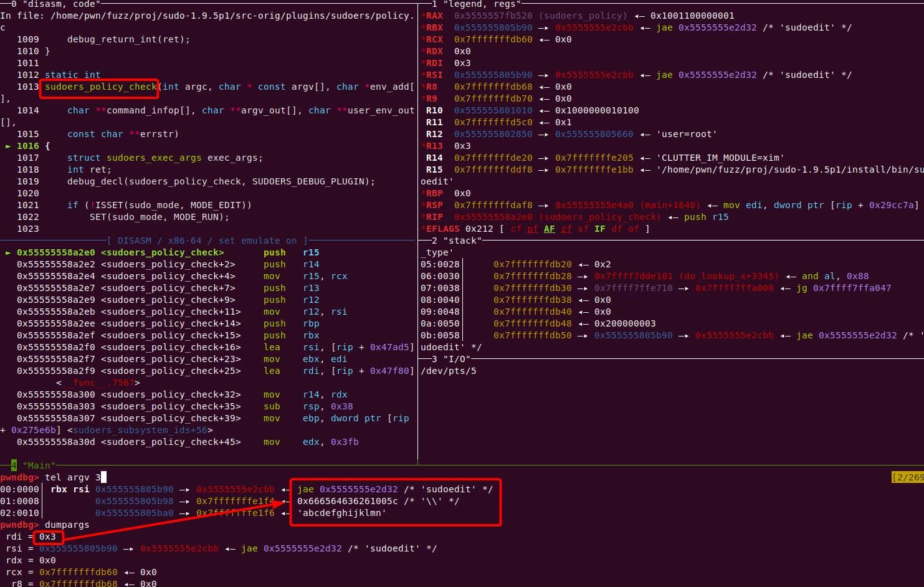Click the R10 register value 0x555555801010
Image resolution: width=924 pixels, height=587 pixels.
(x=493, y=110)
